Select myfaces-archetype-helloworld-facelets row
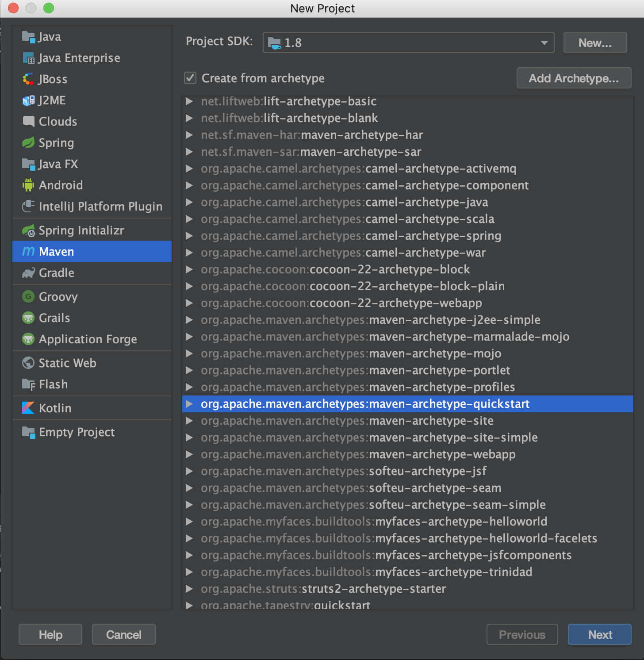The width and height of the screenshot is (644, 660). (x=408, y=538)
